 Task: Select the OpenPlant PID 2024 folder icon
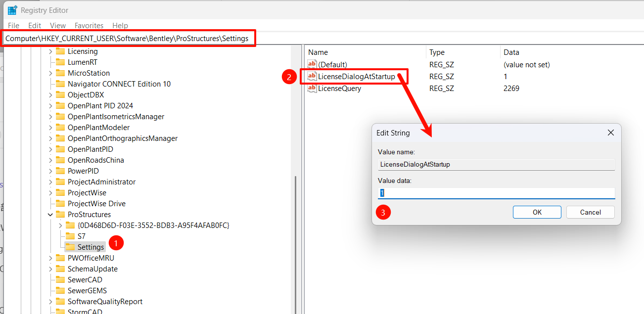(x=60, y=106)
